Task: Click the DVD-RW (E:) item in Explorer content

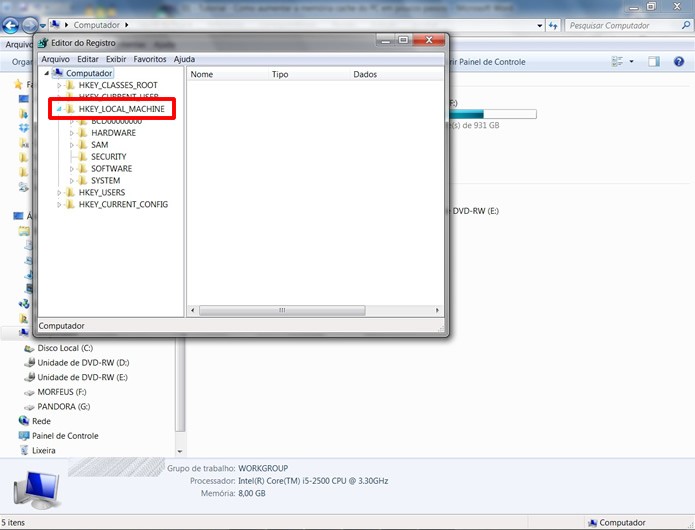Action: tap(474, 211)
